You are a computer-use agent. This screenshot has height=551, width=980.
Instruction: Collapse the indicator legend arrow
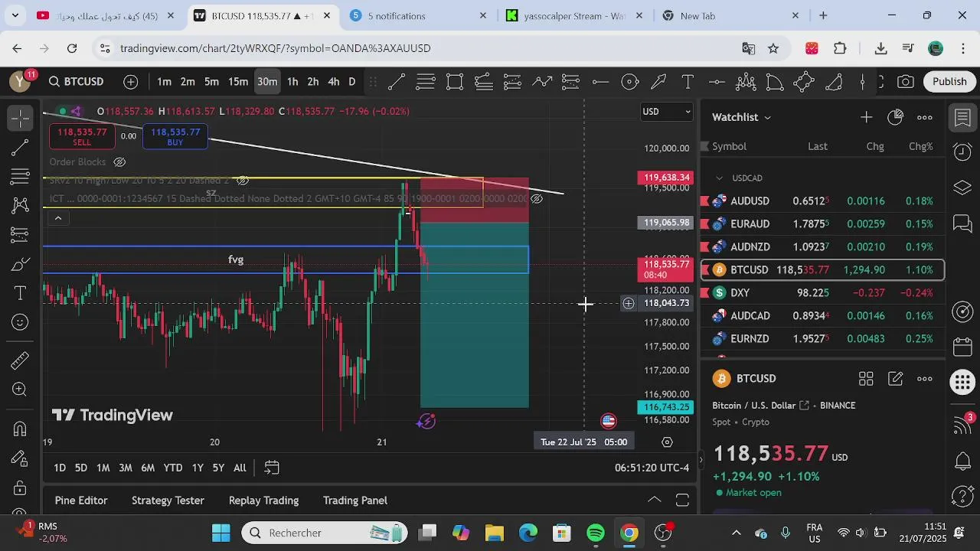(x=57, y=218)
